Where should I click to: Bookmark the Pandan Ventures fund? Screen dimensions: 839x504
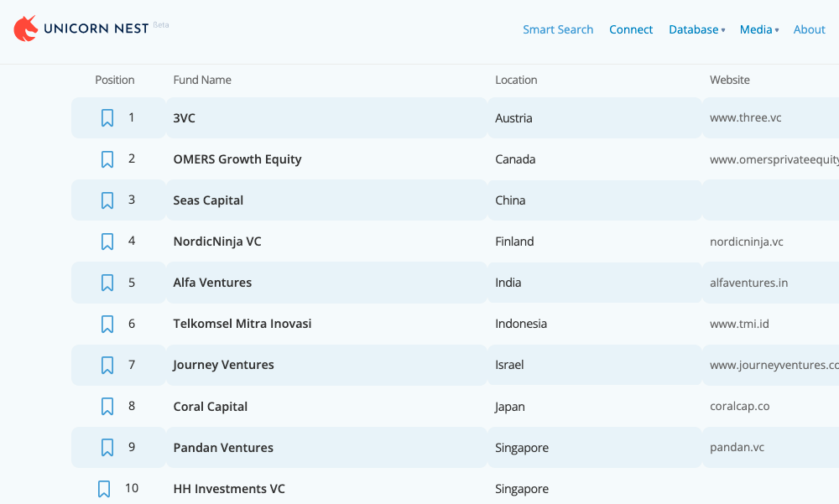[107, 447]
